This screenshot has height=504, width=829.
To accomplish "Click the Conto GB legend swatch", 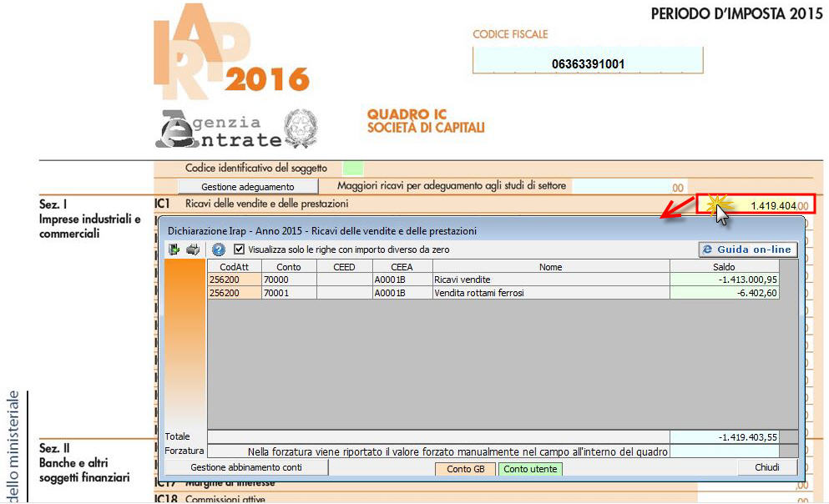I will click(x=465, y=469).
